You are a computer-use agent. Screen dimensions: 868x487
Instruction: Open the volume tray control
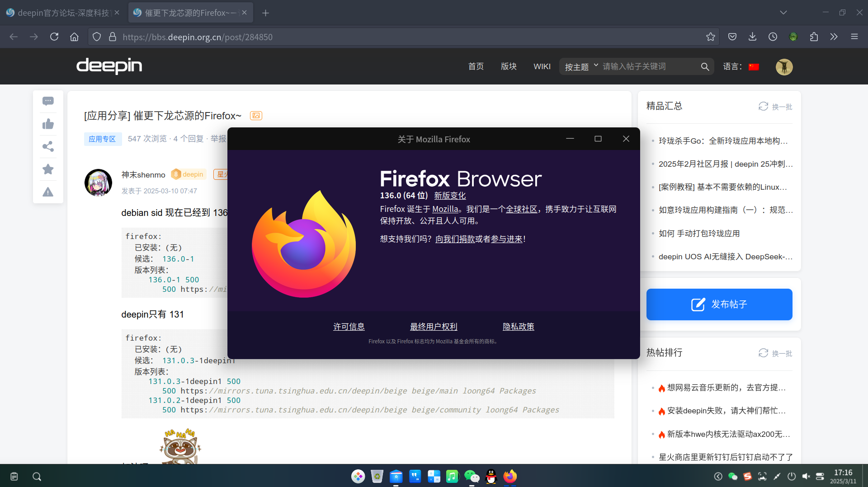click(x=806, y=476)
